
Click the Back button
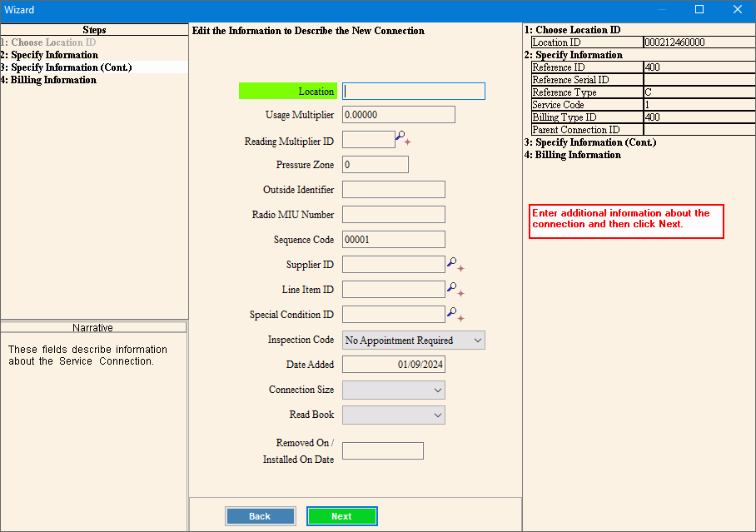click(260, 516)
